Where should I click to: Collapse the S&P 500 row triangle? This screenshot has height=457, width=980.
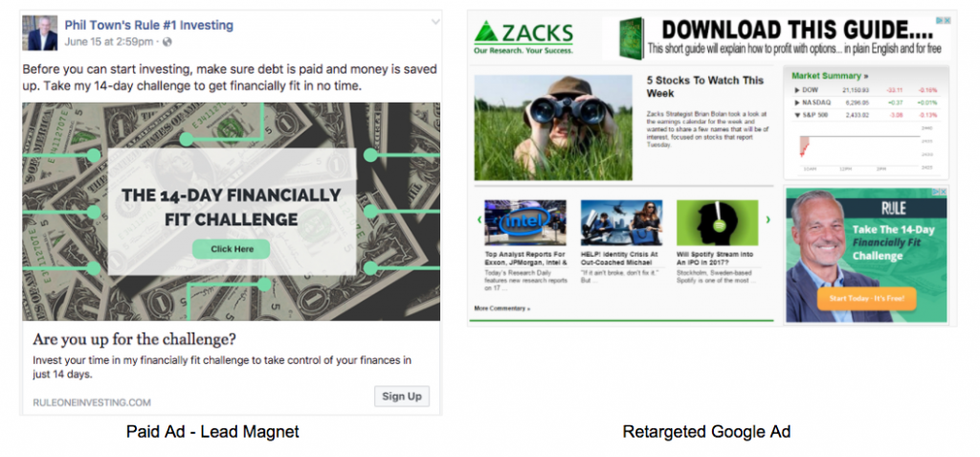[797, 115]
